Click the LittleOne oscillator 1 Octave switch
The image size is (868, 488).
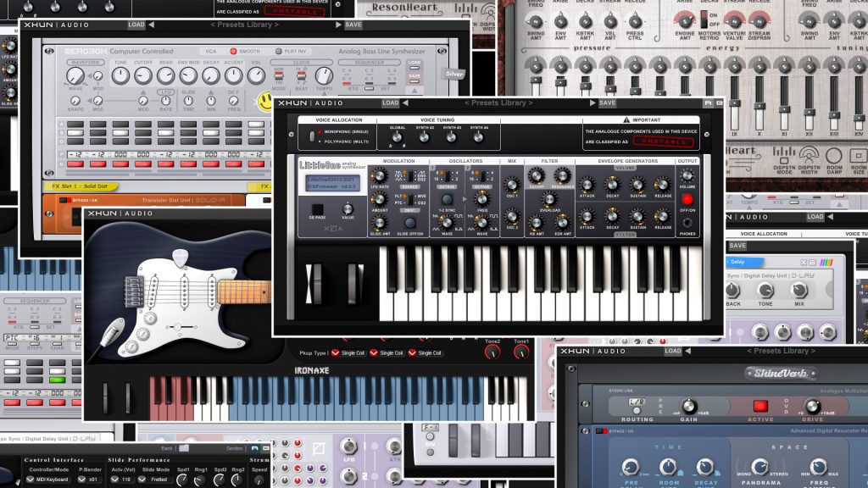click(446, 176)
